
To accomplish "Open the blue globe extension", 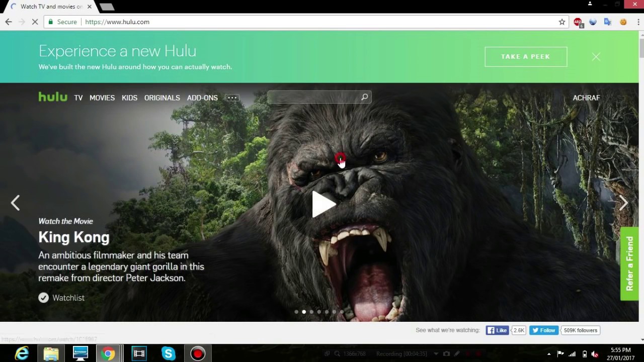I will (593, 22).
